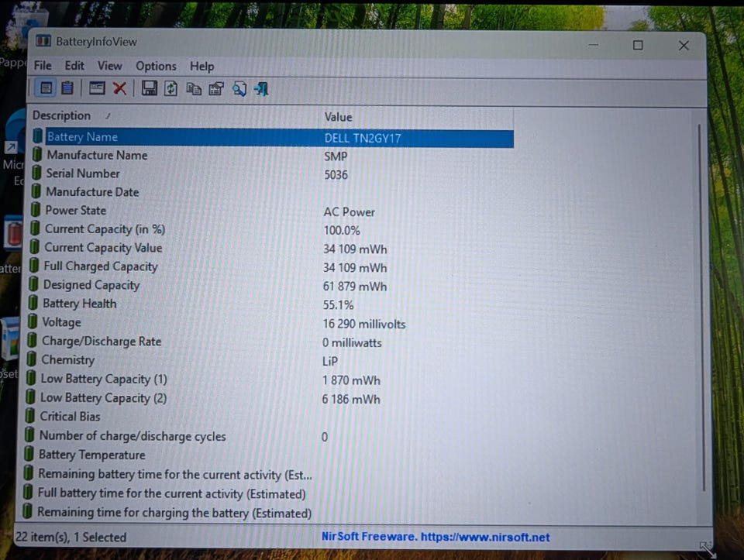Open the File menu

tap(43, 65)
